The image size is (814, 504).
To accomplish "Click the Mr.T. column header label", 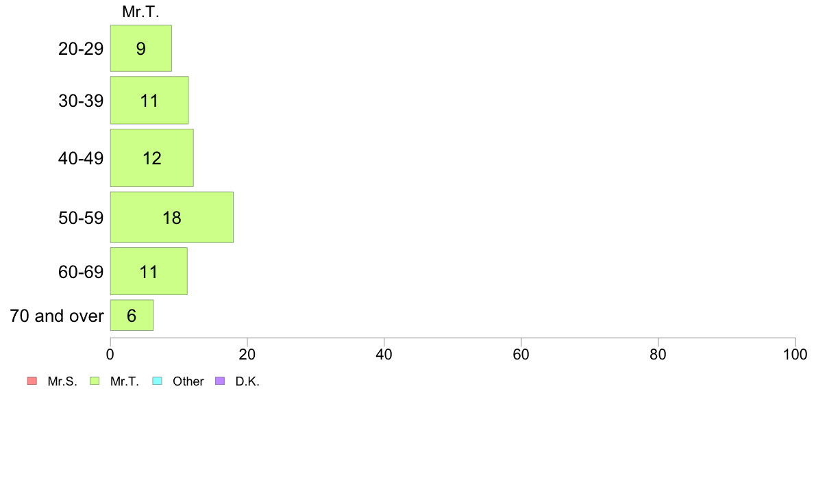I will pos(140,12).
